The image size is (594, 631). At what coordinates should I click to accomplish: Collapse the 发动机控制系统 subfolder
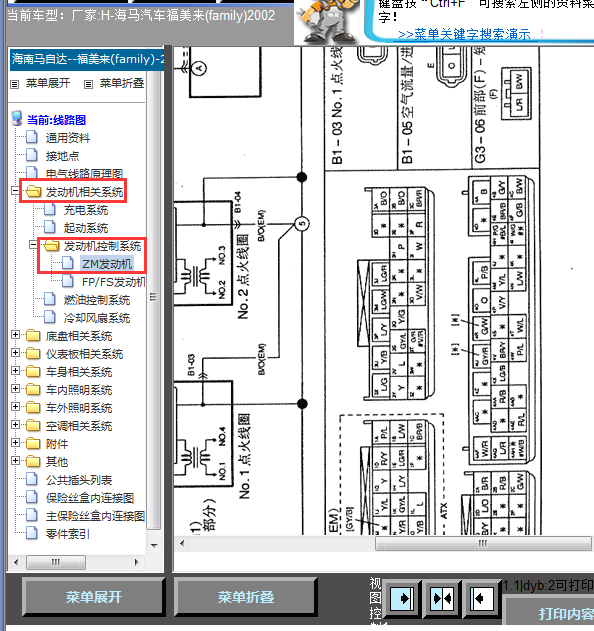(33, 244)
